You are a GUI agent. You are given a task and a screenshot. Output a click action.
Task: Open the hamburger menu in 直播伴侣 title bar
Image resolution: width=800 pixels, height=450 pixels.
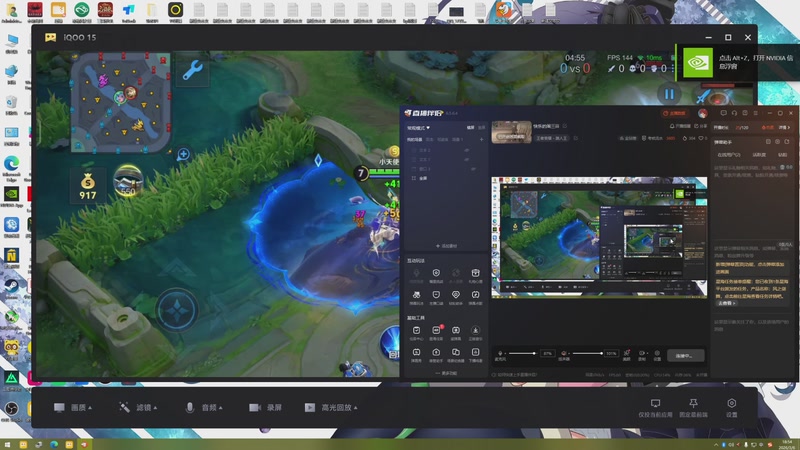click(x=756, y=113)
